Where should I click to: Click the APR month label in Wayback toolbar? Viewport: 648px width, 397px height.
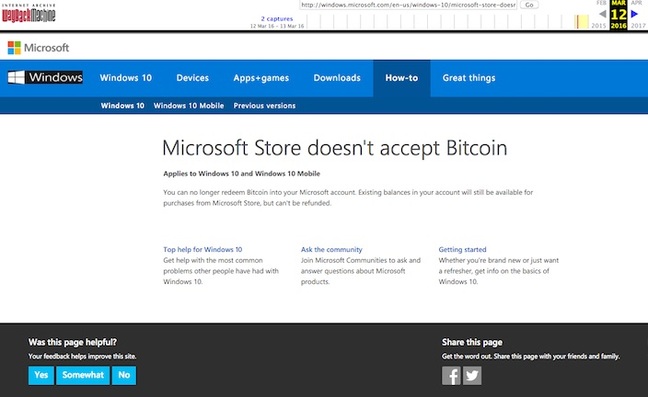636,3
